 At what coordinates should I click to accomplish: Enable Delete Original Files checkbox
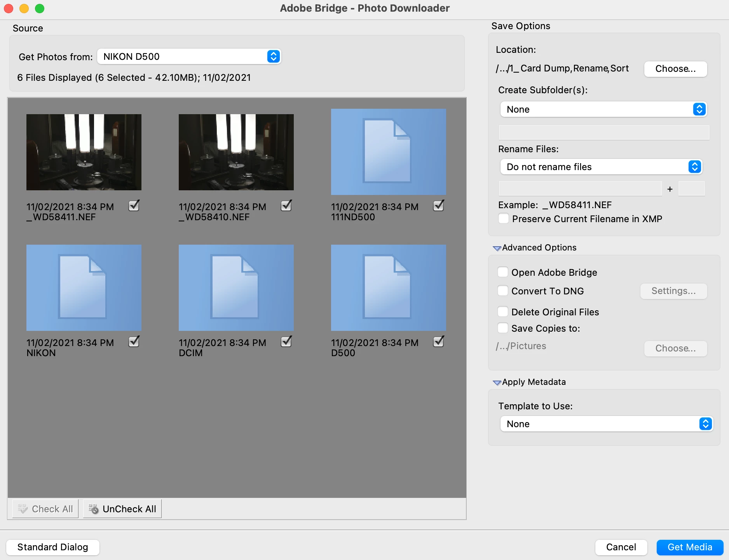(x=503, y=311)
